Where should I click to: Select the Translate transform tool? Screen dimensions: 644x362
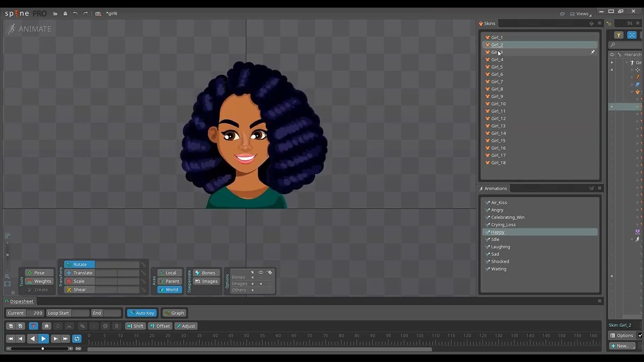click(83, 273)
